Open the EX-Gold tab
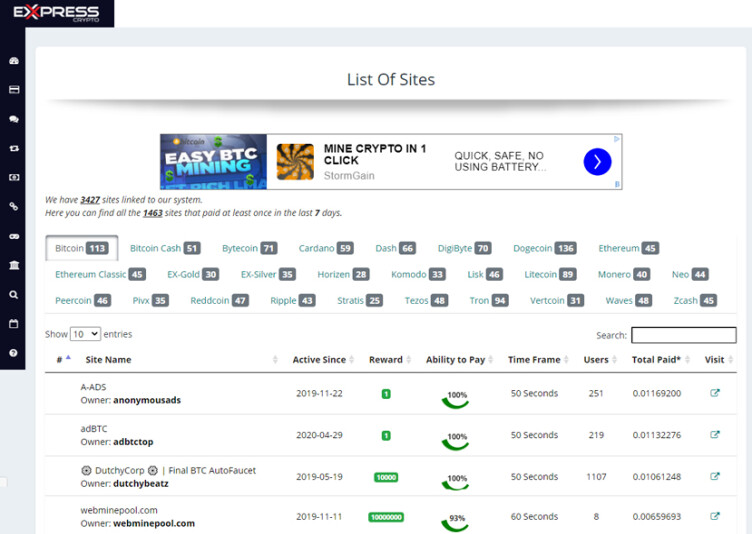The image size is (752, 534). point(193,274)
